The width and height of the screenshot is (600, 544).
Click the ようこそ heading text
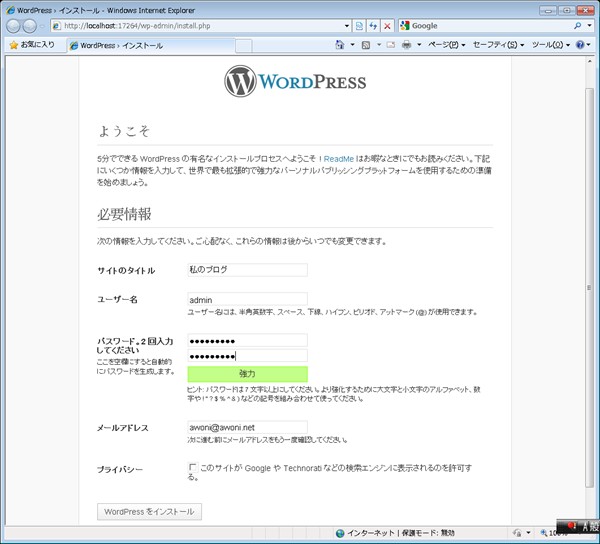(124, 131)
